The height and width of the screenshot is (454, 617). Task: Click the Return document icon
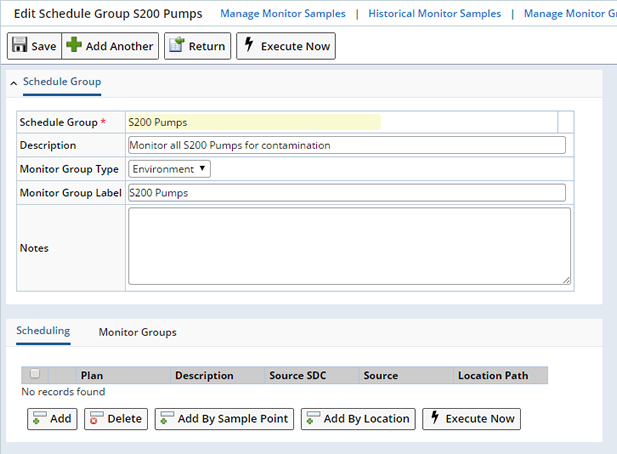[177, 45]
